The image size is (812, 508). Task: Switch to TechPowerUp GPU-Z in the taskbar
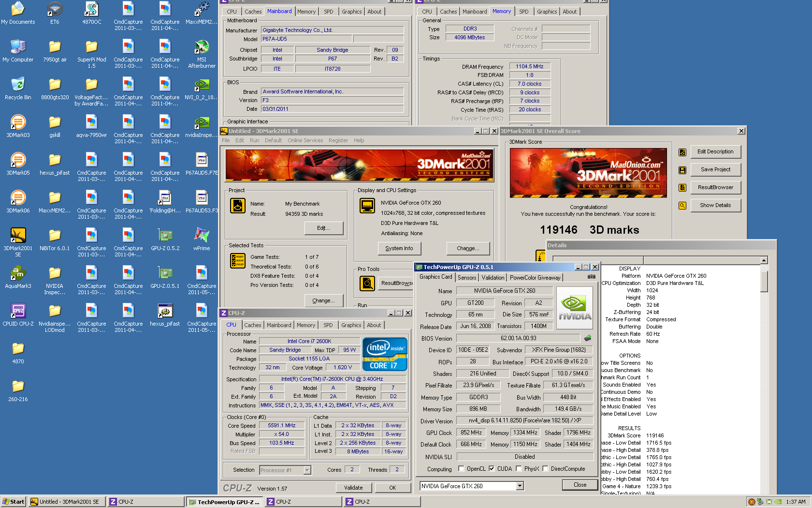[x=225, y=502]
